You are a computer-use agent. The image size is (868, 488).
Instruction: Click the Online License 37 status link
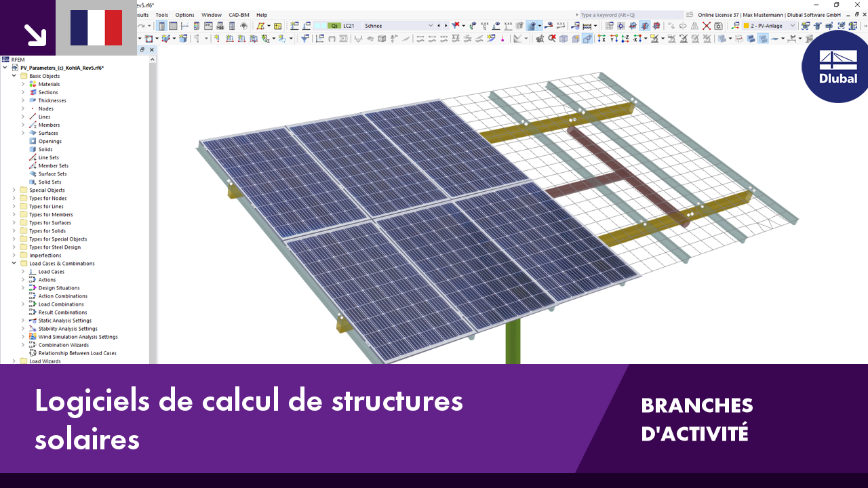coord(718,14)
